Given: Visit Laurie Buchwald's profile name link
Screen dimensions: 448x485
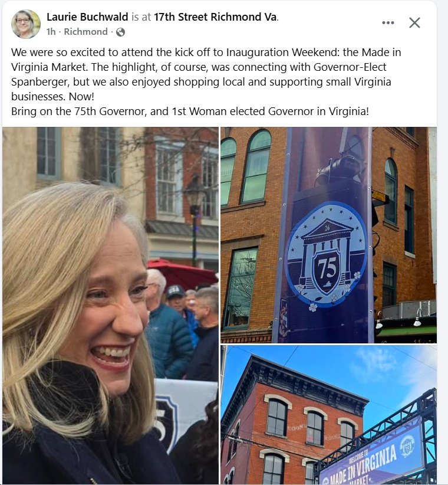Looking at the screenshot, I should click(87, 17).
